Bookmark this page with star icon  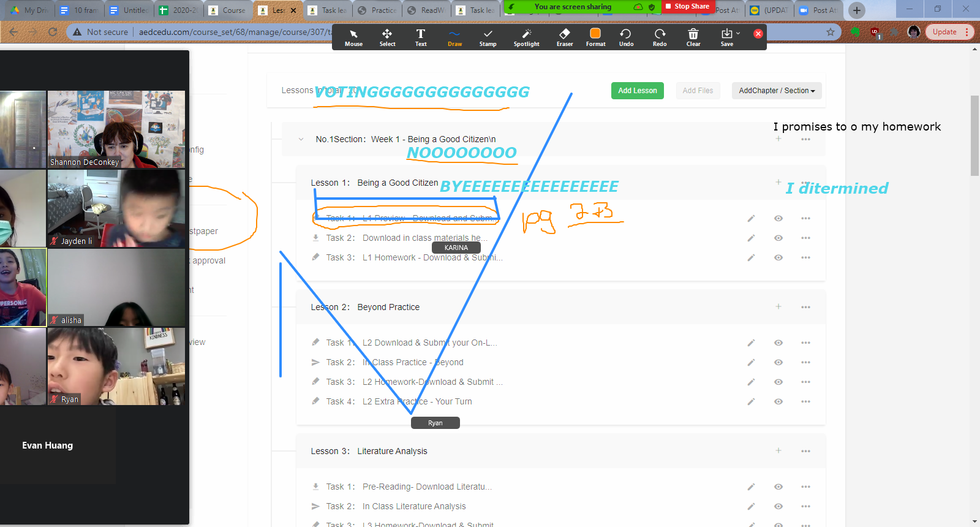click(831, 32)
